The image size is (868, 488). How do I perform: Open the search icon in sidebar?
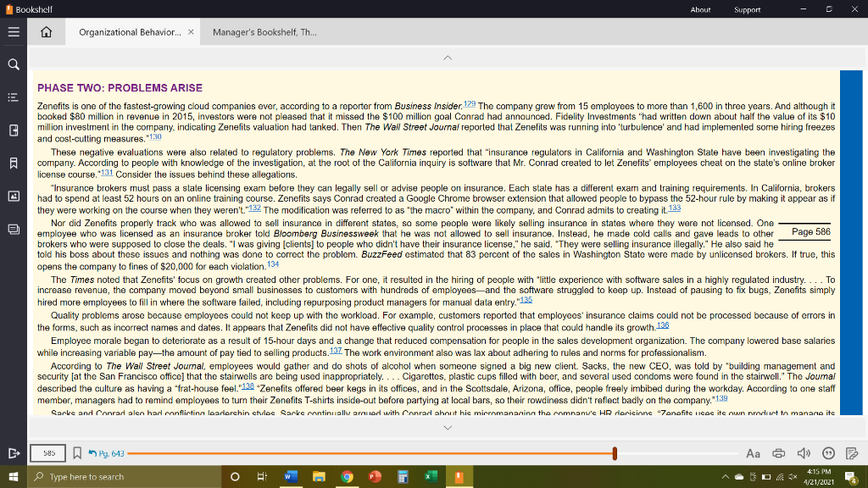click(x=14, y=64)
